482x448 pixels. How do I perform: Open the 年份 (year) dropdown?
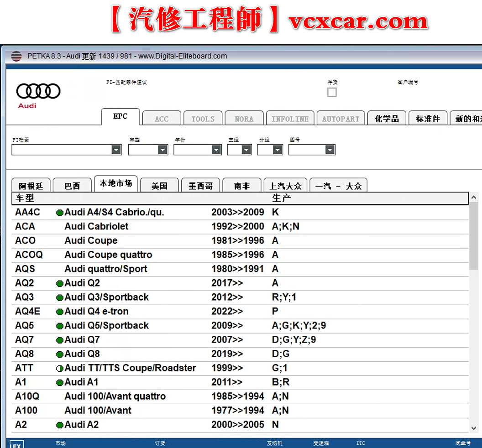click(215, 149)
